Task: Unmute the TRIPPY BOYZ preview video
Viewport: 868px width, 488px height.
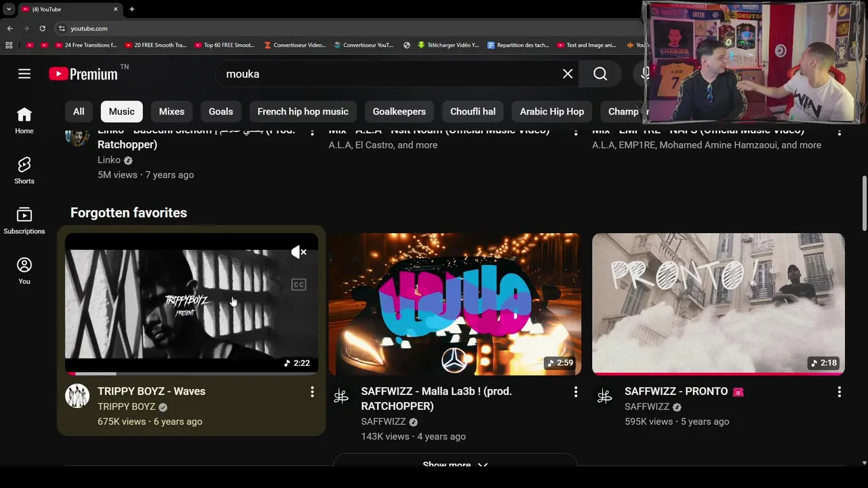Action: point(299,252)
